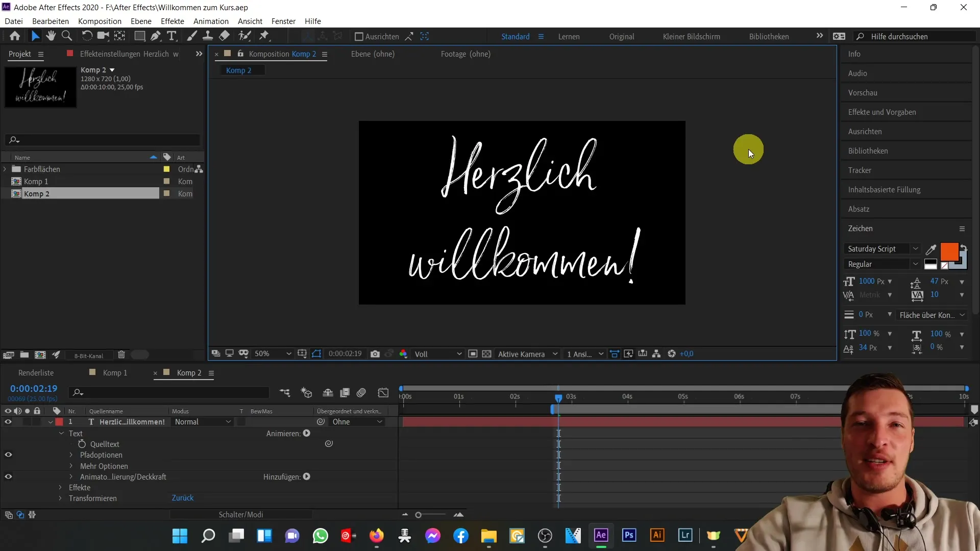Toggle visibility of Herzlic_illkommen! layer

(x=8, y=422)
